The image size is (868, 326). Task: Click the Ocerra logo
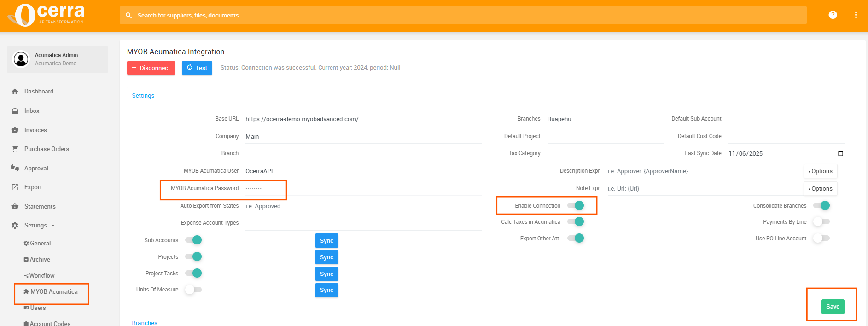click(46, 15)
